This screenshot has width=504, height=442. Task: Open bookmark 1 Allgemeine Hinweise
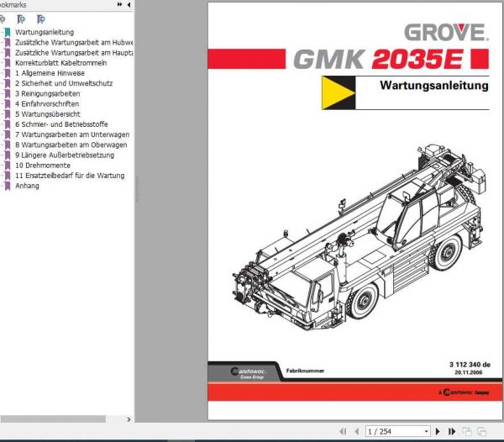50,73
